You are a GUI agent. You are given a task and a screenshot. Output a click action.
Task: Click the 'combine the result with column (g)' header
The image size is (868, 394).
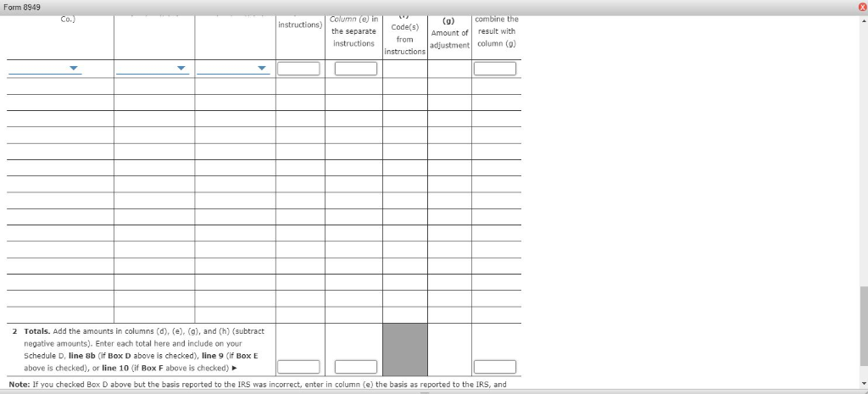click(497, 31)
